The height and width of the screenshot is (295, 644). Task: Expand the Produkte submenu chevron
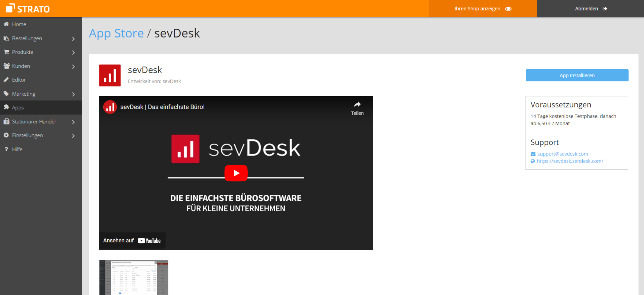click(73, 52)
